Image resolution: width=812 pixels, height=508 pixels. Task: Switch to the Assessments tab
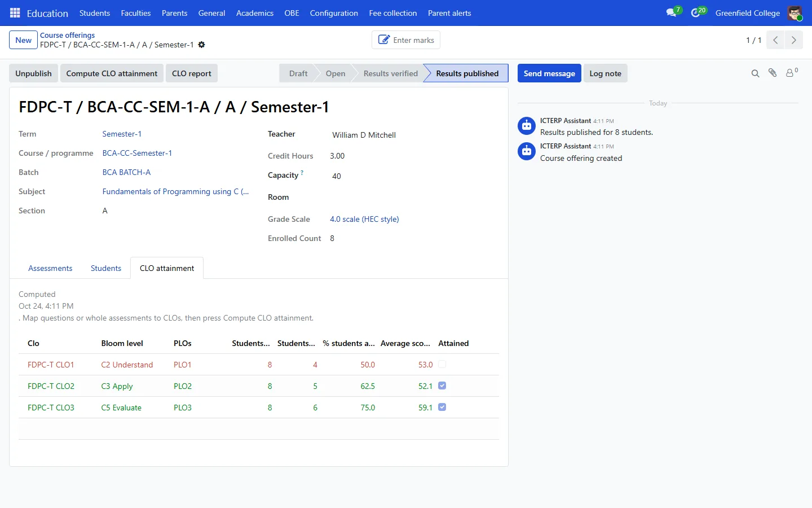(50, 268)
